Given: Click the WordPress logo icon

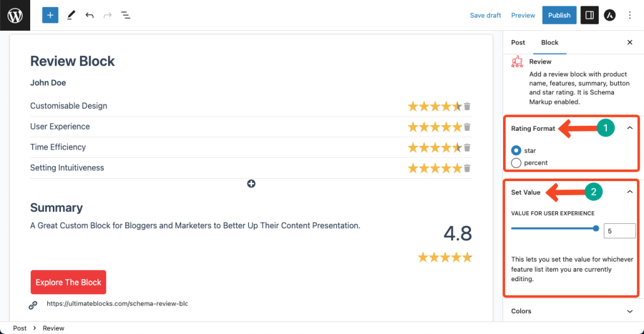Looking at the screenshot, I should 15,15.
